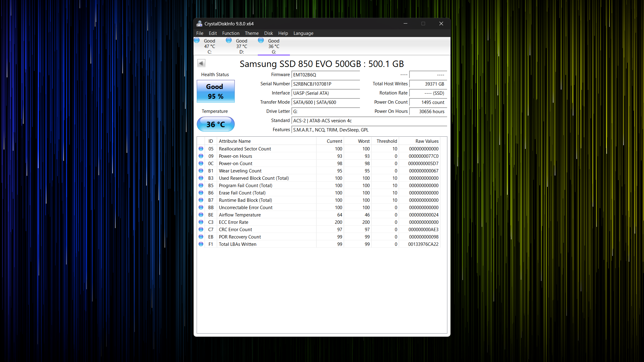Click the Samsung SSD 850 EVO title text
Screen dimensions: 644x362
coord(322,64)
